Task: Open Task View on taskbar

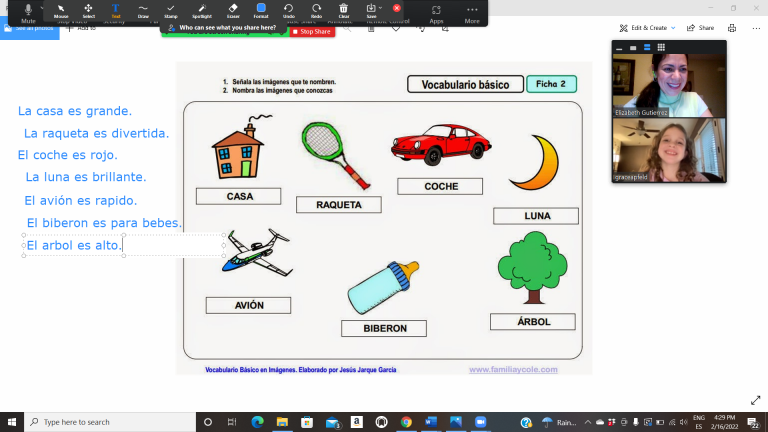Action: pyautogui.click(x=232, y=422)
